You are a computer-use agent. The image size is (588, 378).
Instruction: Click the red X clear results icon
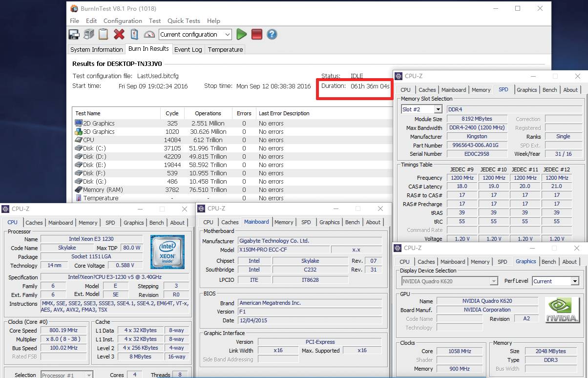point(119,34)
